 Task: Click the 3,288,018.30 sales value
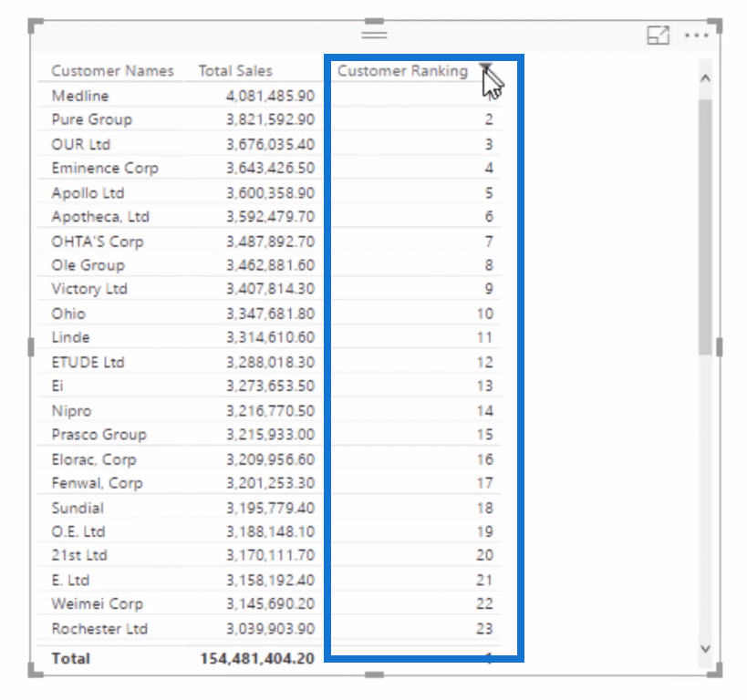click(270, 363)
